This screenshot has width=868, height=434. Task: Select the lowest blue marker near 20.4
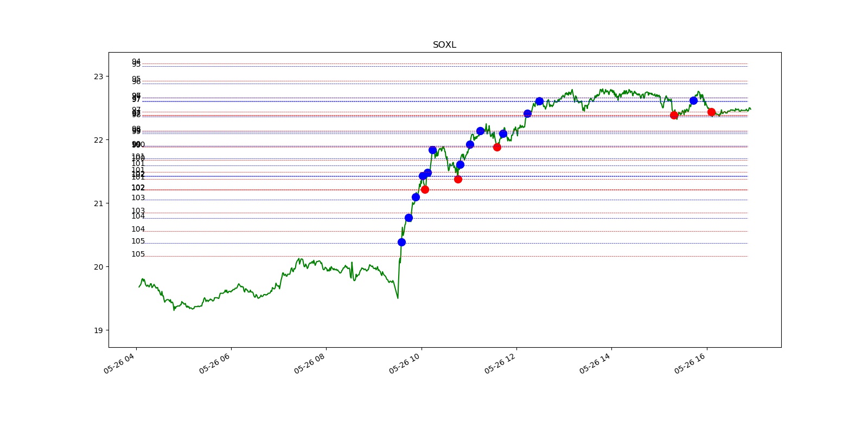pos(401,242)
